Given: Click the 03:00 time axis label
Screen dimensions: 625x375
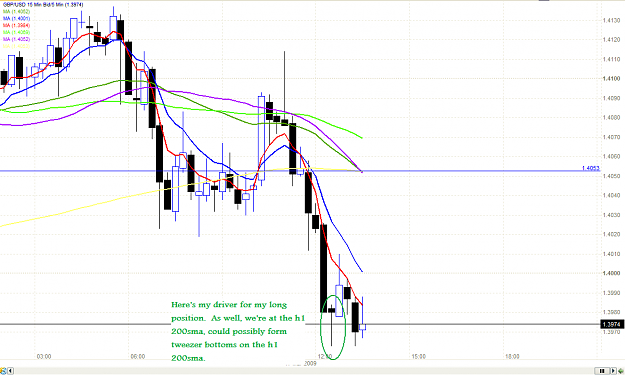Looking at the screenshot, I should pyautogui.click(x=44, y=356).
